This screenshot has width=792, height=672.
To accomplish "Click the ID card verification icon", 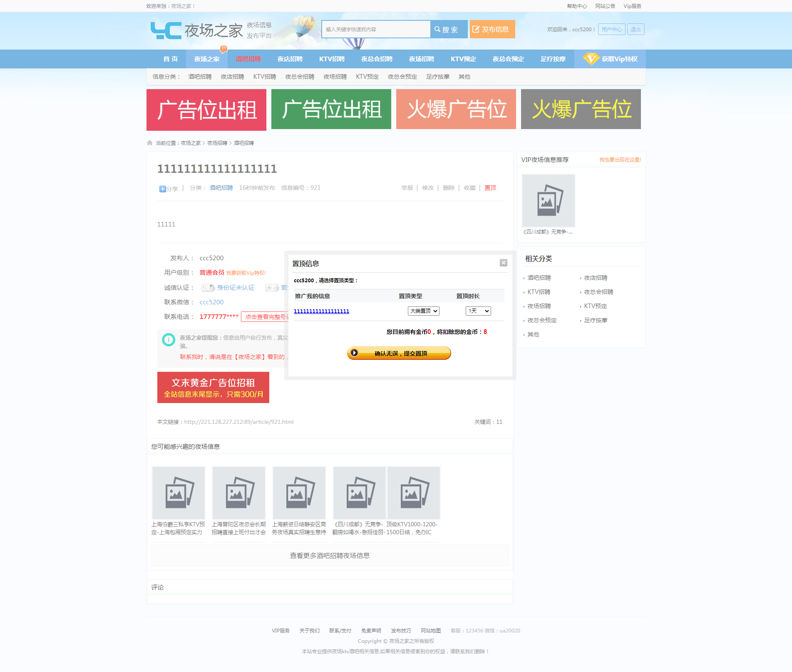I will (208, 288).
